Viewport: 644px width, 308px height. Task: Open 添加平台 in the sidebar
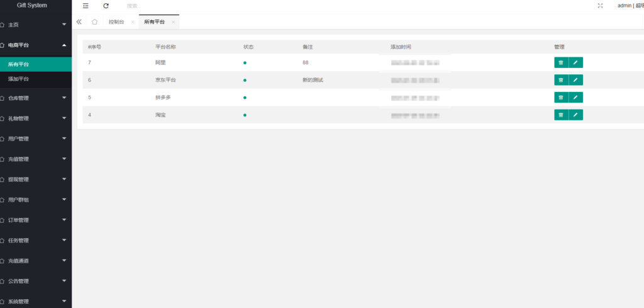19,79
